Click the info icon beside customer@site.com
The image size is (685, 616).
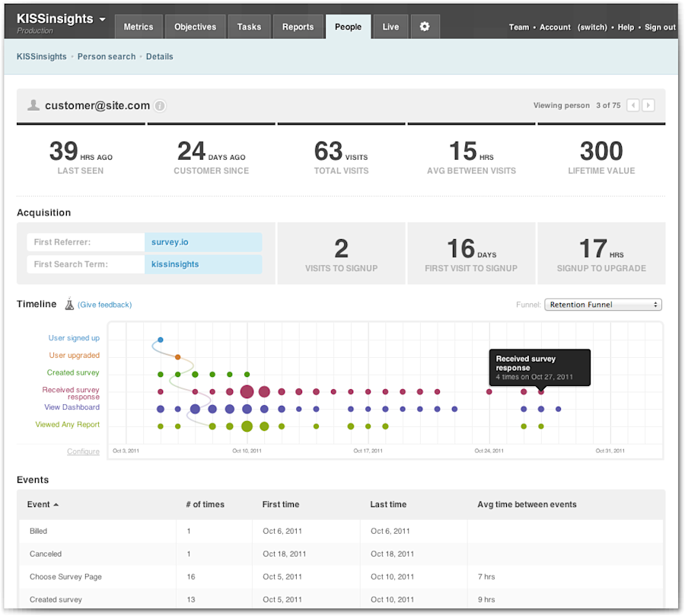click(x=161, y=106)
